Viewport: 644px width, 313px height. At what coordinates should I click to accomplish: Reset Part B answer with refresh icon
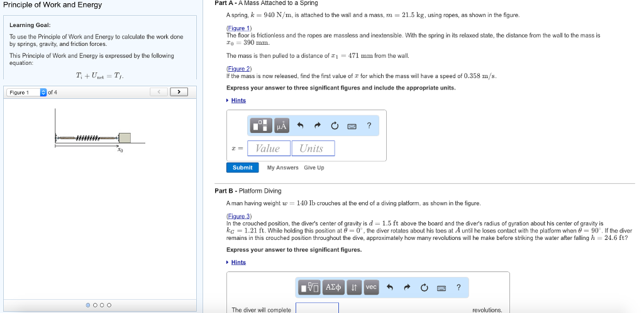(x=425, y=288)
